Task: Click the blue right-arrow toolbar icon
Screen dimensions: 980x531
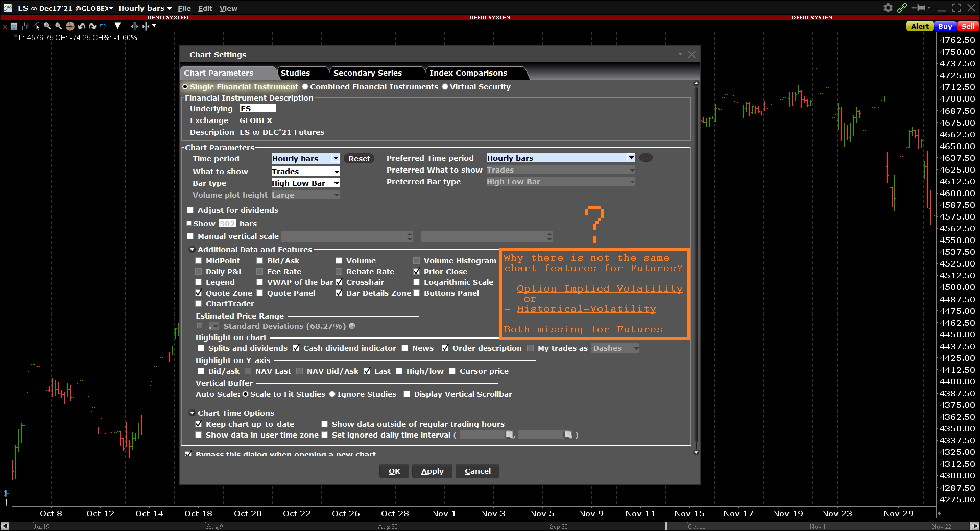Action: (103, 26)
